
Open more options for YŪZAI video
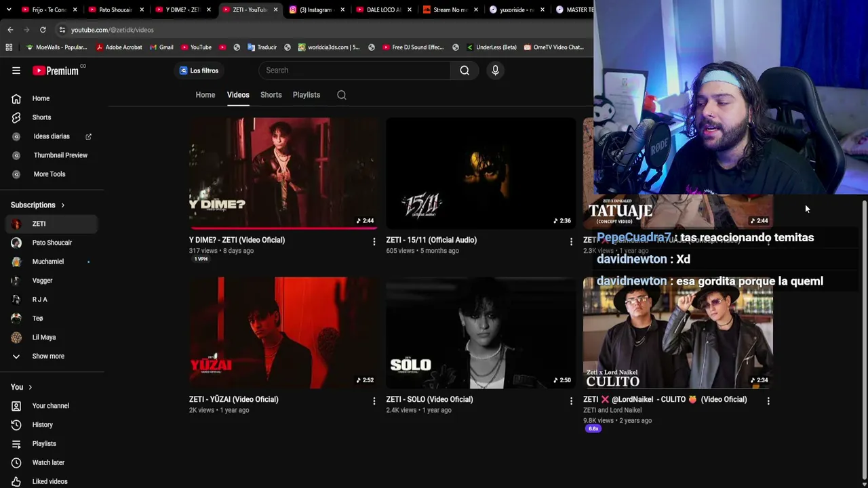point(374,401)
